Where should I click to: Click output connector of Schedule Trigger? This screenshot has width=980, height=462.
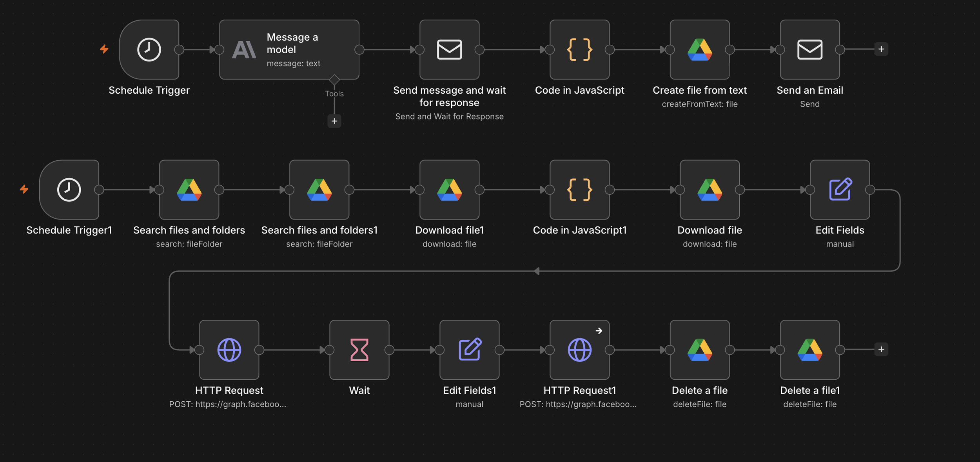pyautogui.click(x=179, y=50)
